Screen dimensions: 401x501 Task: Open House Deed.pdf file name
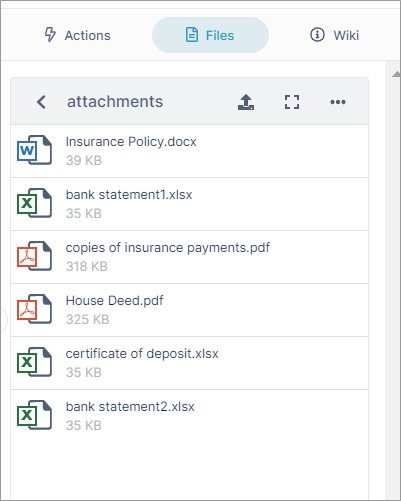(115, 301)
